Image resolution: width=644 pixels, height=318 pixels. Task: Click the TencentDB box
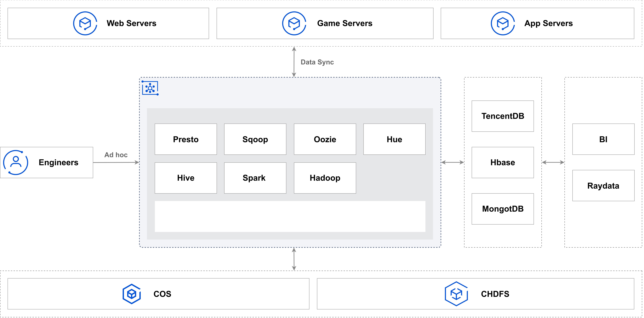503,116
